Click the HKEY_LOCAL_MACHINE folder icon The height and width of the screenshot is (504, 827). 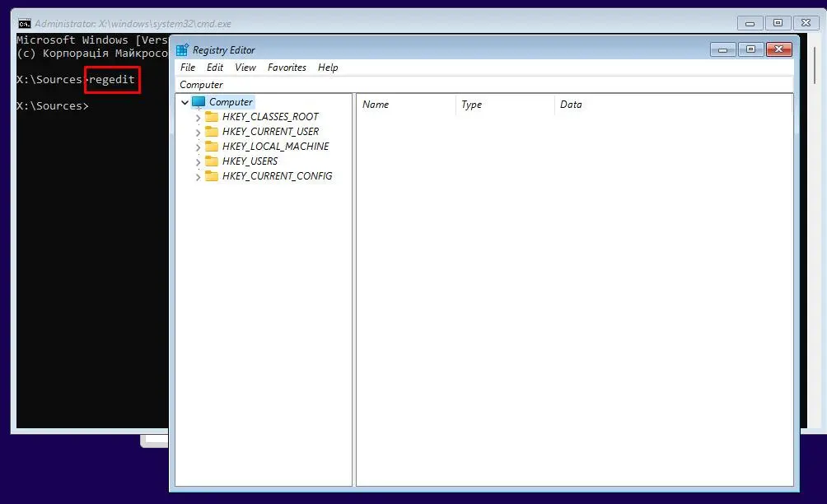(212, 146)
